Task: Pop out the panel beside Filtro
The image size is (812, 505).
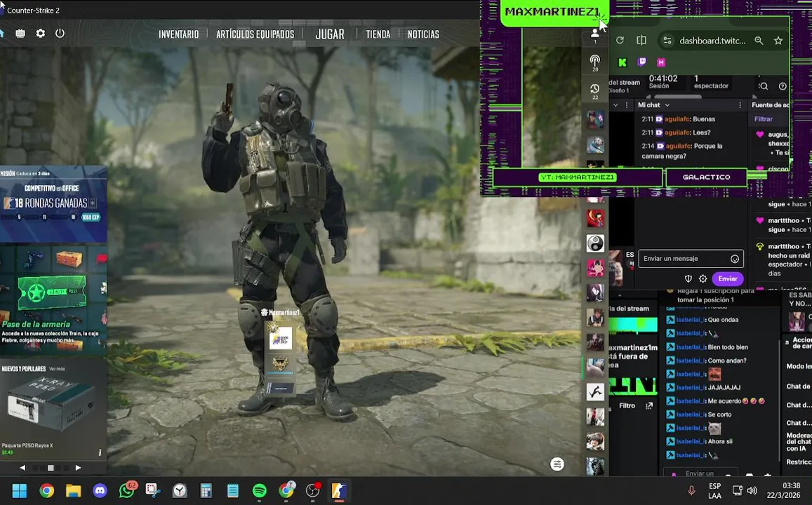Action: (x=649, y=406)
